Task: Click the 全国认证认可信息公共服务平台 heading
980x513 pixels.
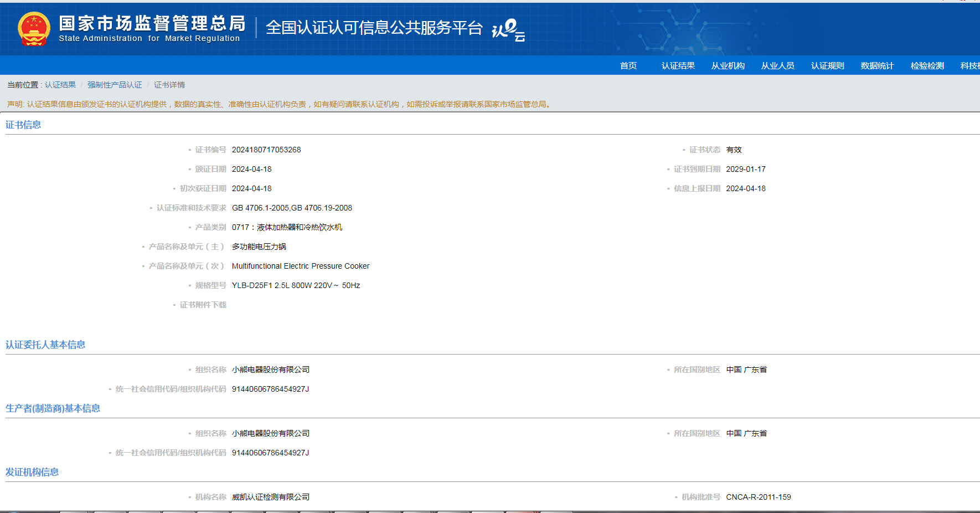Action: click(x=374, y=28)
